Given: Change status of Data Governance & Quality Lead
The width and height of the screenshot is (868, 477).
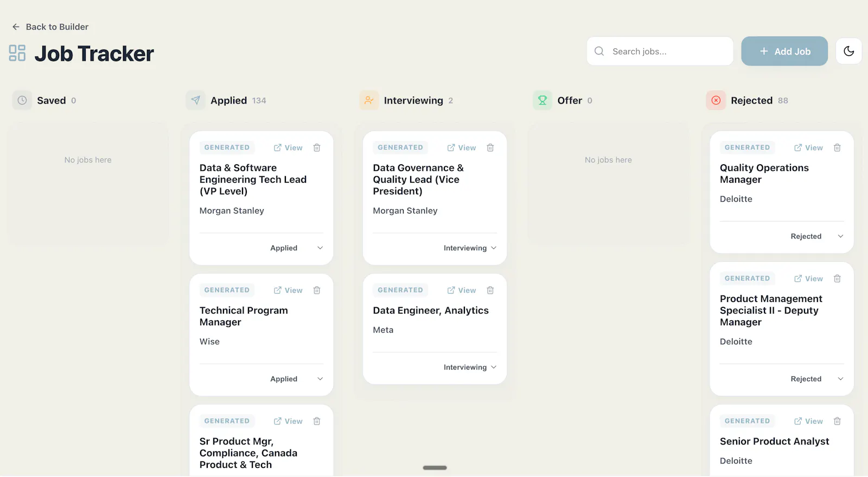Looking at the screenshot, I should (470, 248).
